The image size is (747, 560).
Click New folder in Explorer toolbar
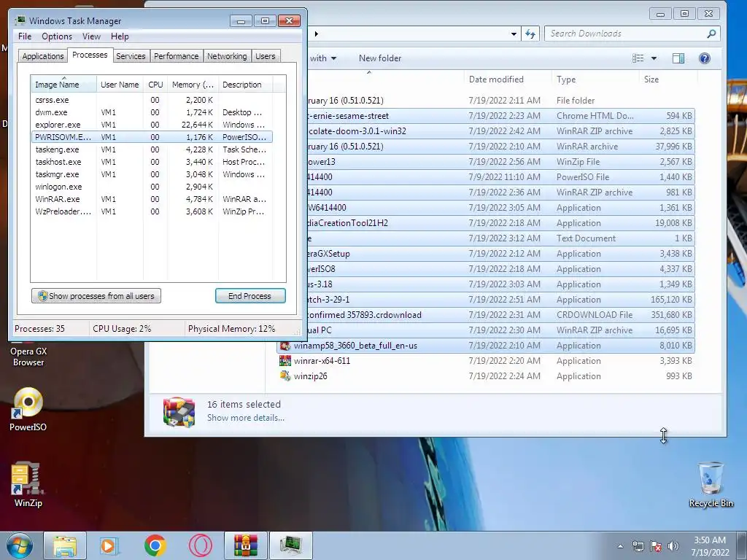(x=379, y=58)
